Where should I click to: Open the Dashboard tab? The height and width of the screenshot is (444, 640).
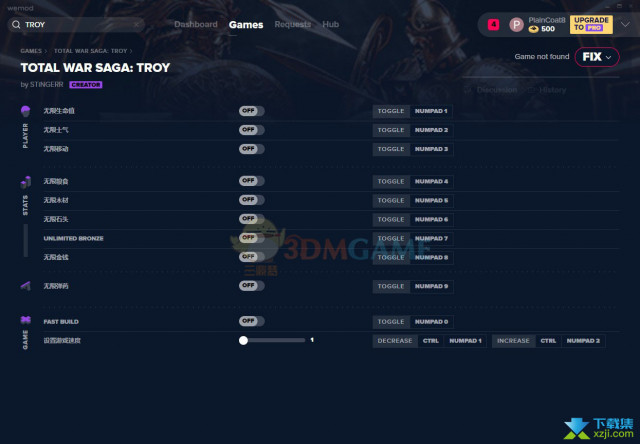tap(196, 24)
